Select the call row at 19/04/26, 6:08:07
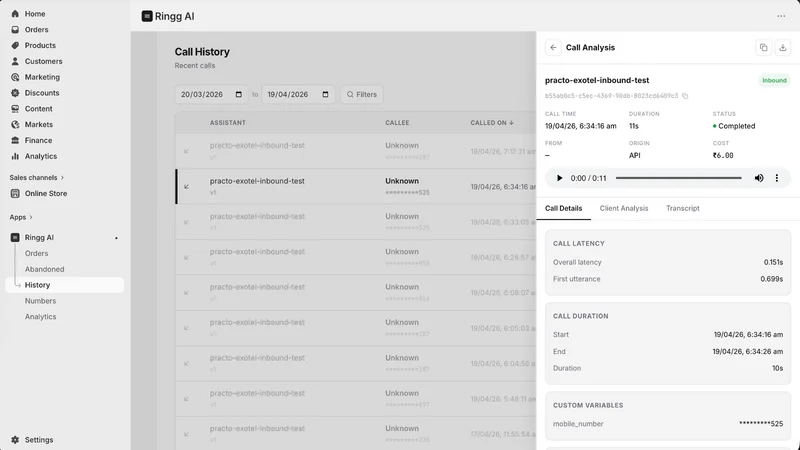 tap(356, 293)
